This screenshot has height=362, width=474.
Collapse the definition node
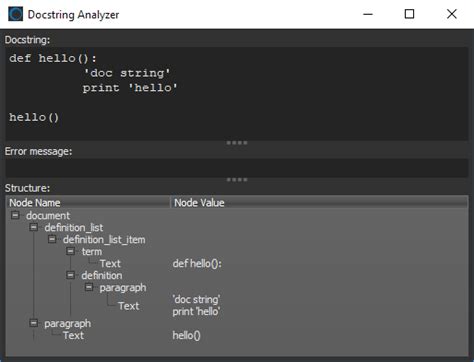click(x=70, y=275)
